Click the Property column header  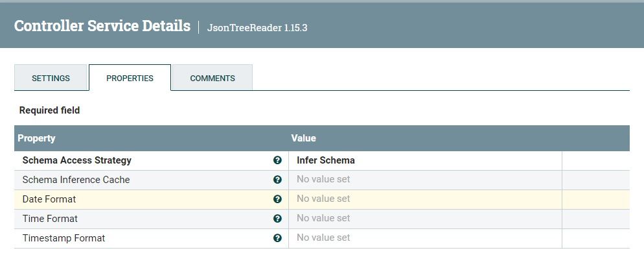(36, 138)
